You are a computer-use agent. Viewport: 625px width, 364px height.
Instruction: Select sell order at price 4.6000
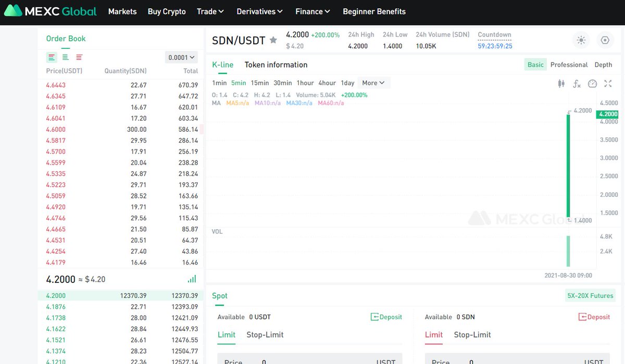121,129
